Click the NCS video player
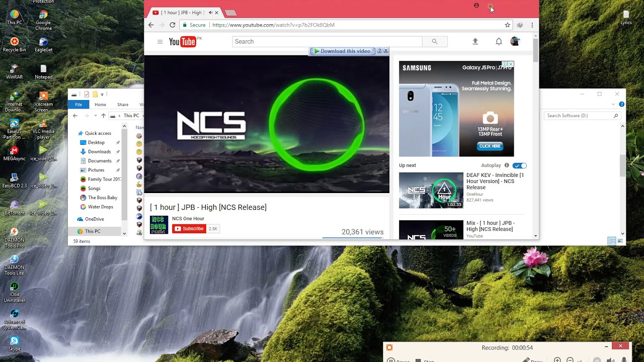 point(267,124)
